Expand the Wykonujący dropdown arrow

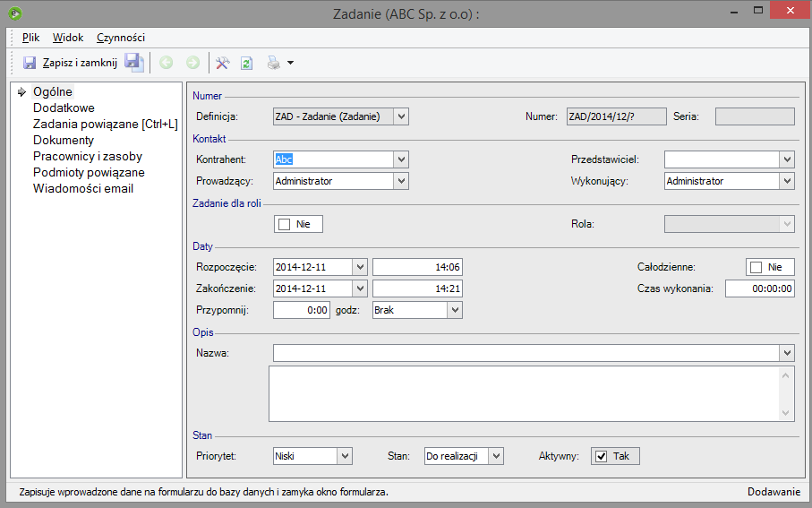(x=787, y=181)
